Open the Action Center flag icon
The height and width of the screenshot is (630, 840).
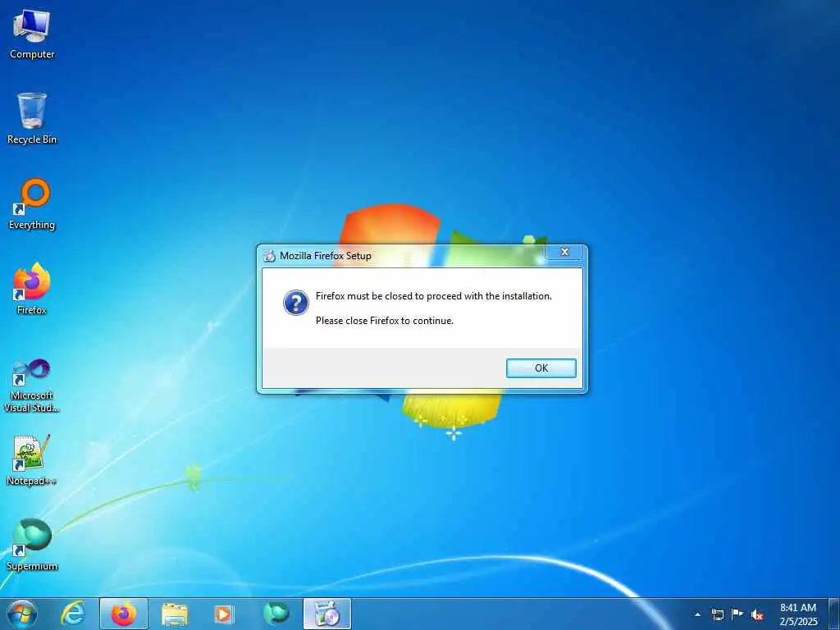click(737, 614)
